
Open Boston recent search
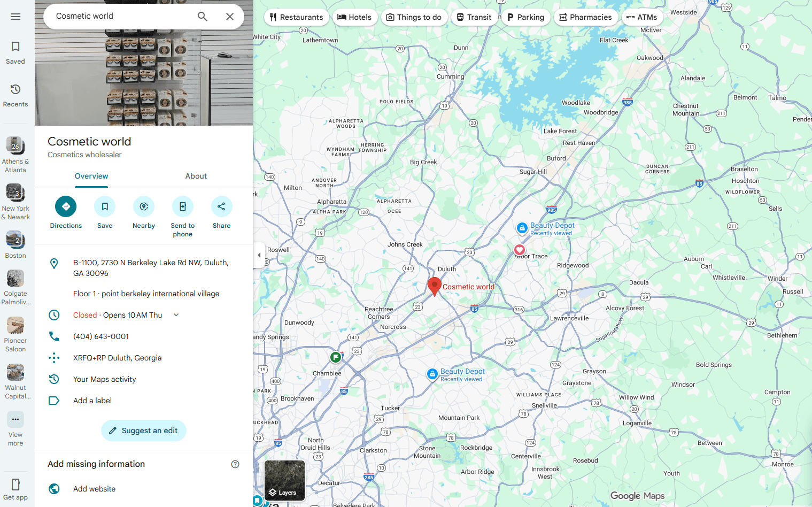pyautogui.click(x=16, y=245)
